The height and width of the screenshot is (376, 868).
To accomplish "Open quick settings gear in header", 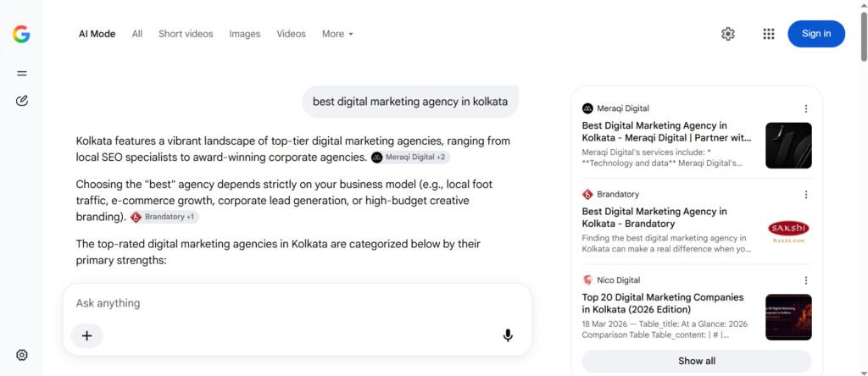I will pos(727,34).
